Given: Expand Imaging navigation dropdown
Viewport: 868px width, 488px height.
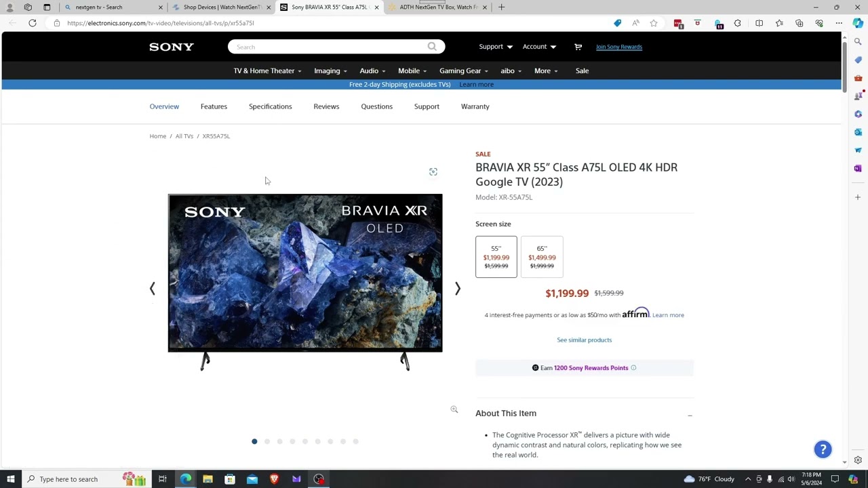Looking at the screenshot, I should pyautogui.click(x=330, y=70).
